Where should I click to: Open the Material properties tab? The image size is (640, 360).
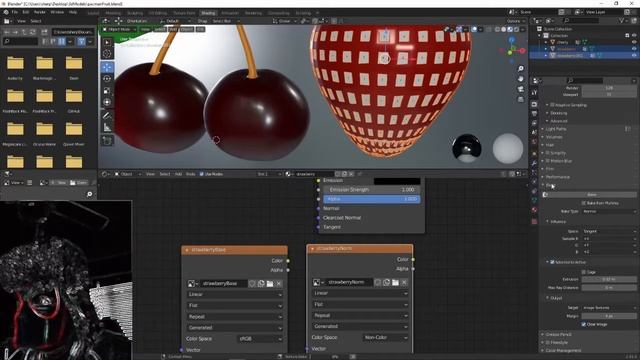point(534,210)
